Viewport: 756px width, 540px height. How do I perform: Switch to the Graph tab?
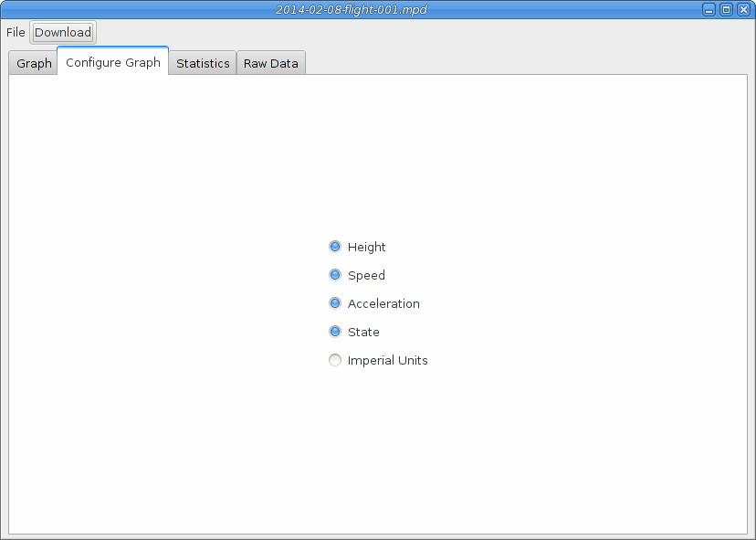(34, 63)
